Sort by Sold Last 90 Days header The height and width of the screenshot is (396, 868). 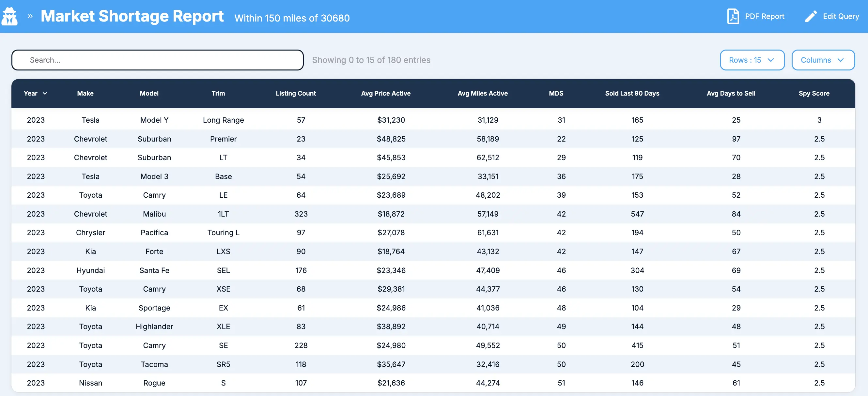[632, 93]
